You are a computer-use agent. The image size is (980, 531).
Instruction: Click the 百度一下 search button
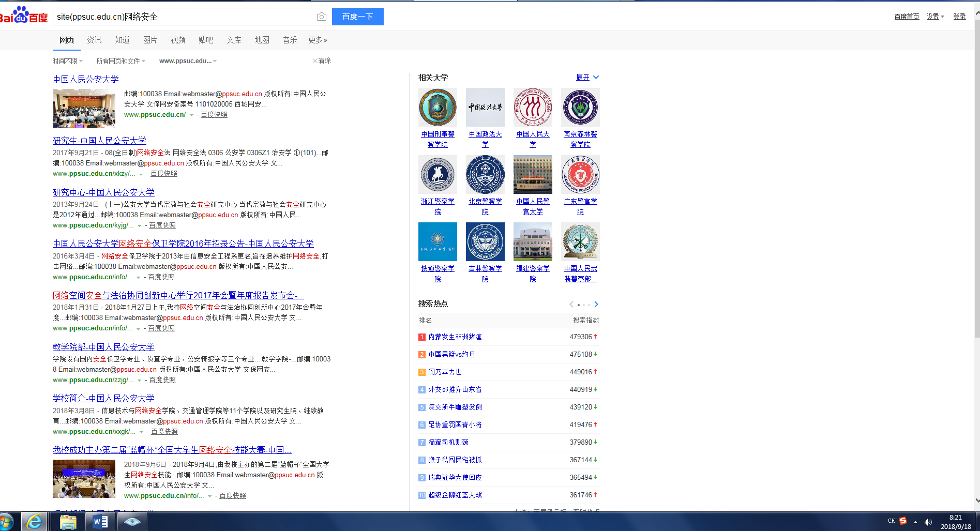pos(358,17)
